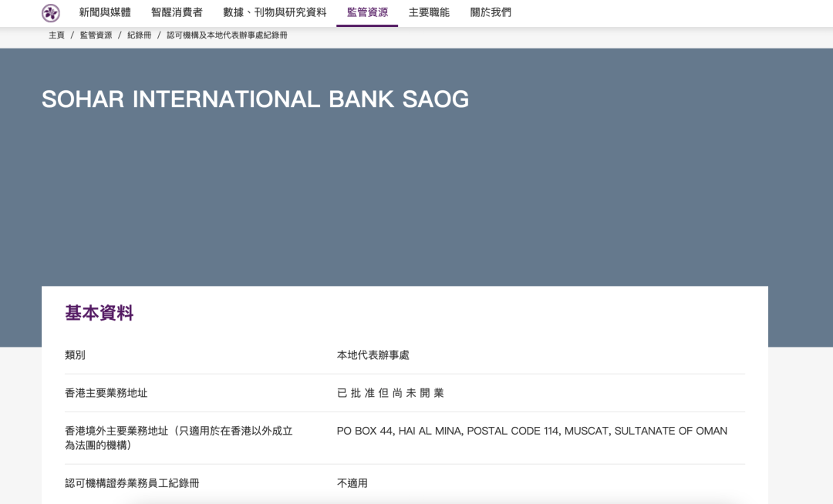Click the 已批准但尚未開業 value
Image resolution: width=833 pixels, height=504 pixels.
[x=390, y=393]
